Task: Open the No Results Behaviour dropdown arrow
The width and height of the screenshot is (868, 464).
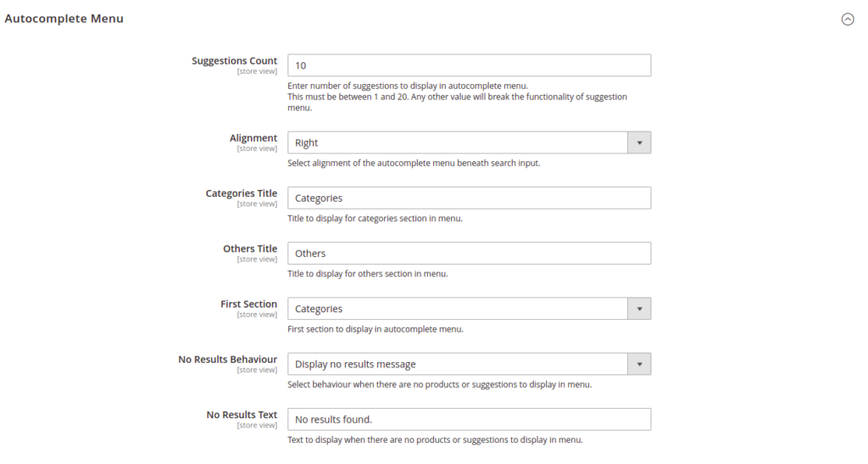Action: click(639, 365)
